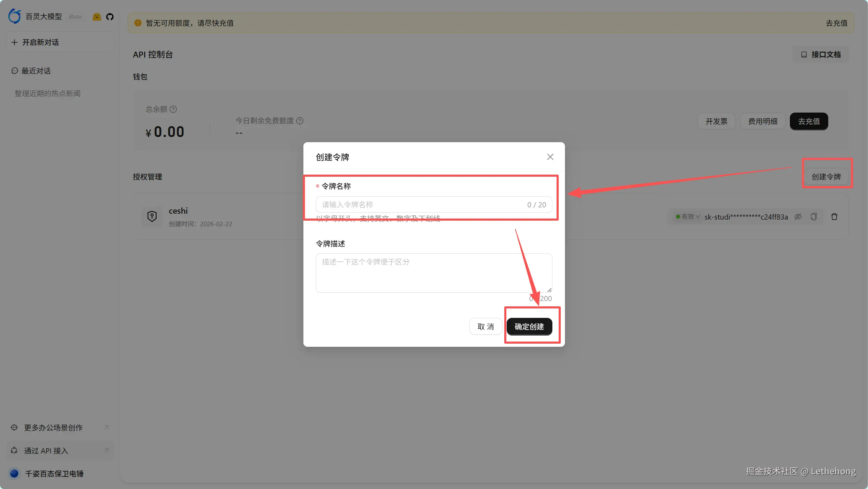
Task: Toggle API key visibility eye icon
Action: point(798,217)
